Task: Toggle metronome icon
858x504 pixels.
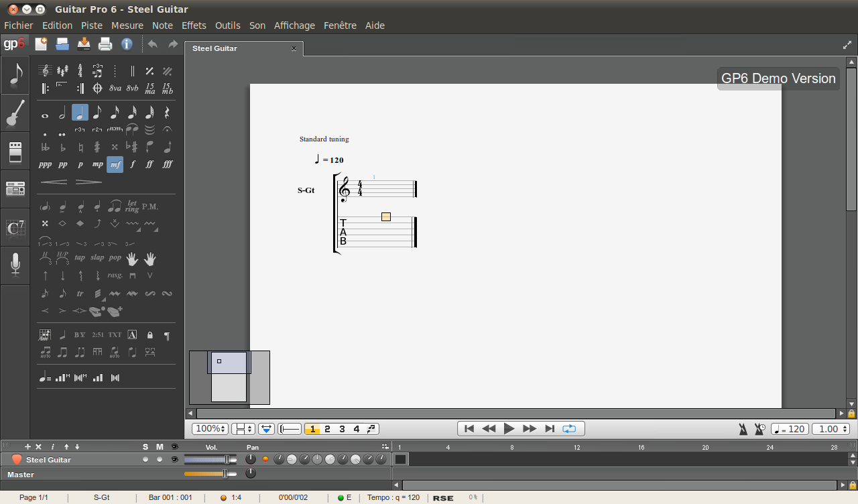Action: point(743,429)
